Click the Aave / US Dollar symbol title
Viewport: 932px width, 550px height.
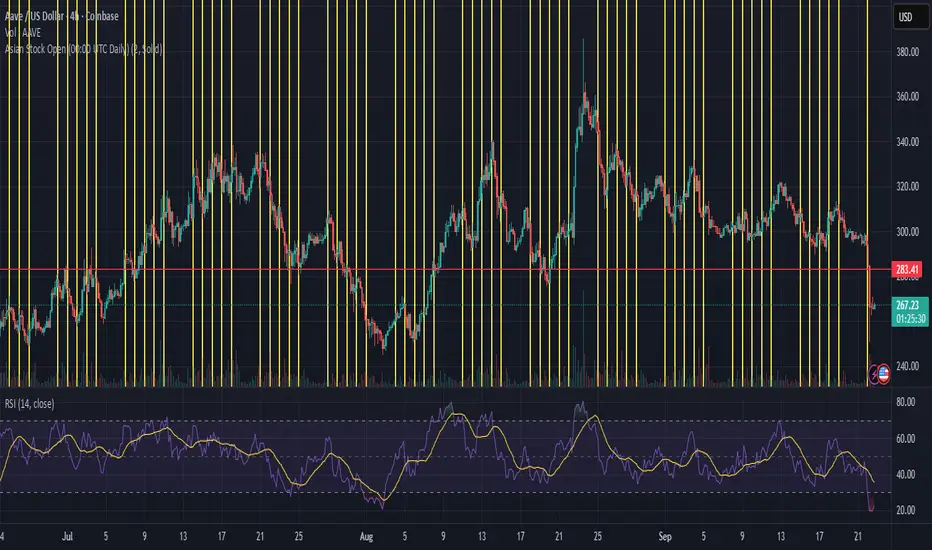[x=62, y=16]
